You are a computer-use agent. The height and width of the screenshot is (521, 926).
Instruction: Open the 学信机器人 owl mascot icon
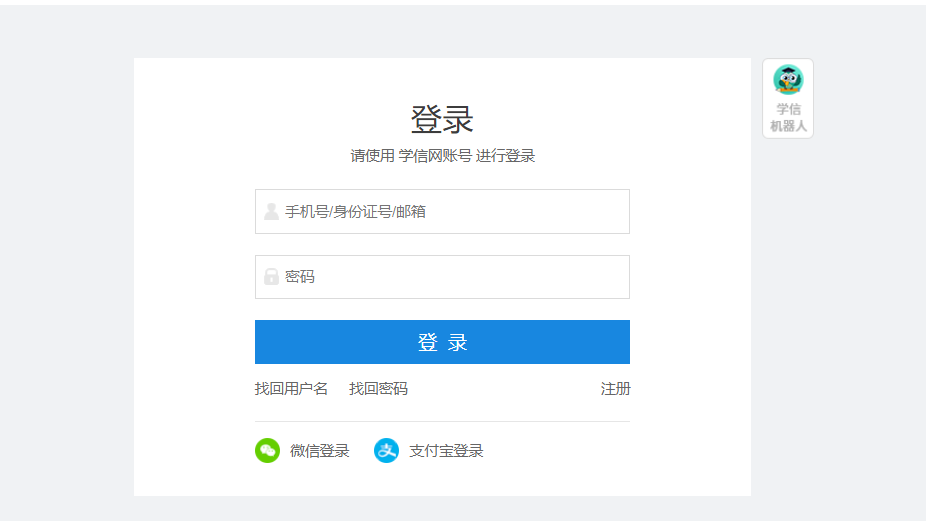788,80
